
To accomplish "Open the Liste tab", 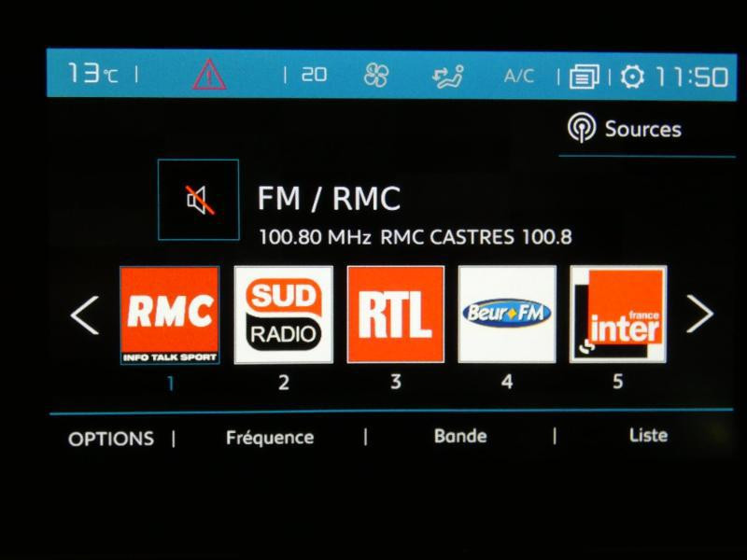I will coord(648,435).
